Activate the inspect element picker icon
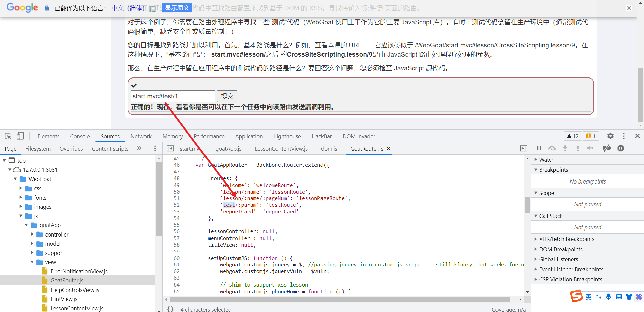Screen dimensions: 644x312 coord(8,136)
